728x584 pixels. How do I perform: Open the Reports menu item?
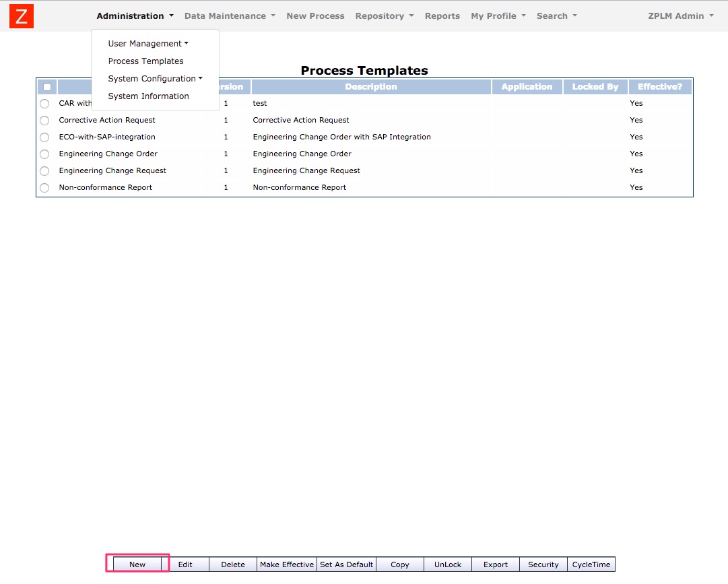tap(442, 15)
